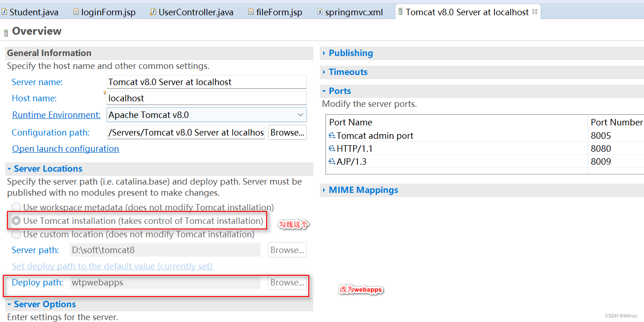Close the Tomcat v8.0 Server editor tab
Image resolution: width=644 pixels, height=322 pixels.
(x=535, y=12)
